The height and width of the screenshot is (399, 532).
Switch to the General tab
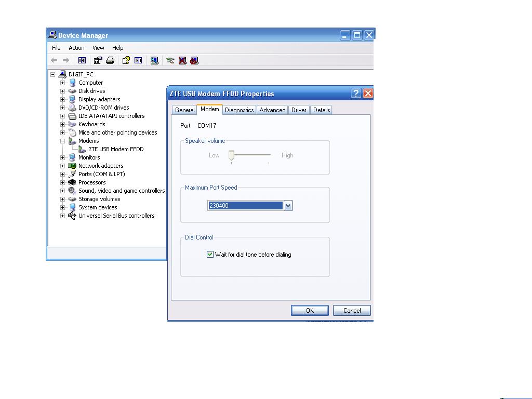pyautogui.click(x=184, y=110)
